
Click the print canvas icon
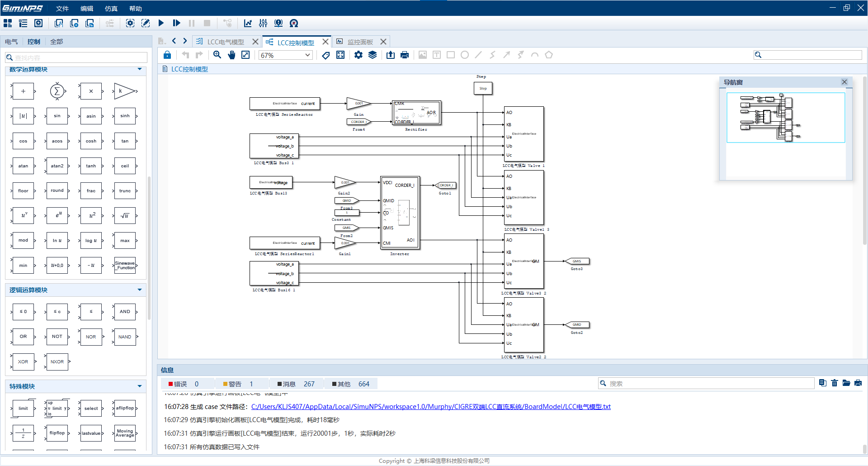tap(405, 55)
